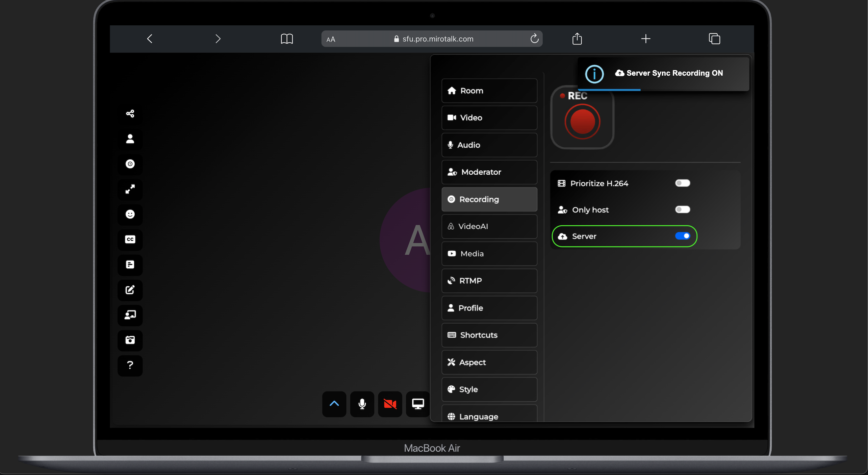Turn on the camera using red video icon
The height and width of the screenshot is (475, 868).
point(390,404)
